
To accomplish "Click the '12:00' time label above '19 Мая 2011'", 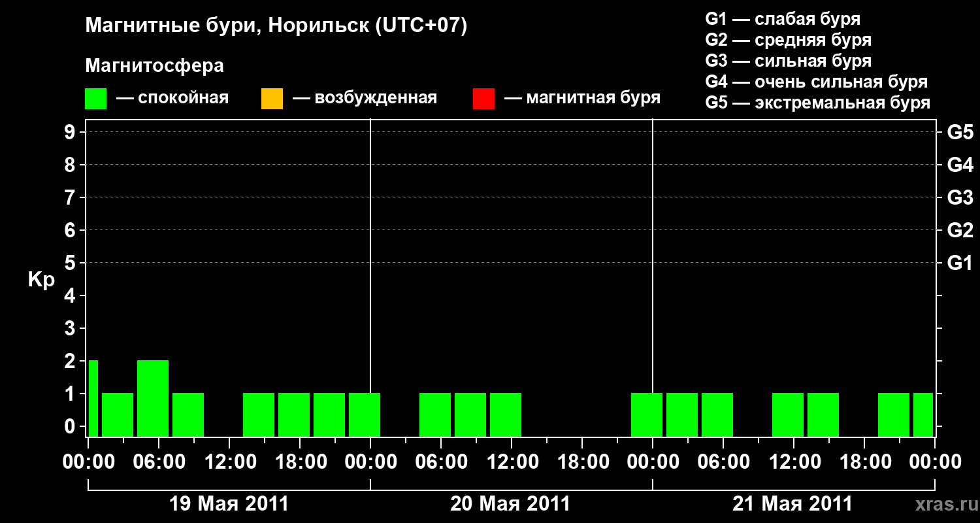I will click(x=229, y=462).
